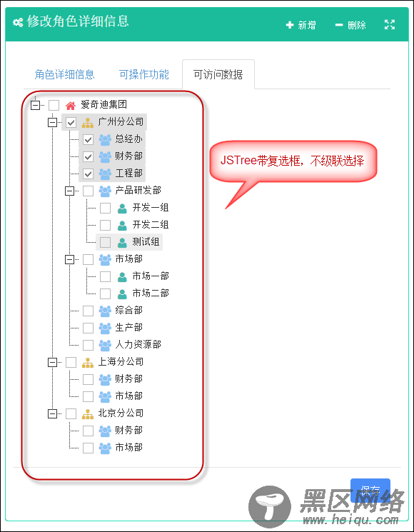Click the group icon of 市场部 under 北京分公司
The image size is (414, 532).
(x=105, y=448)
